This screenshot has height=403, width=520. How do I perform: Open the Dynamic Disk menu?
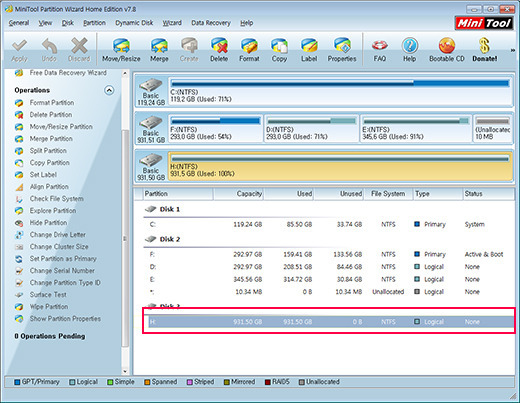pos(134,23)
